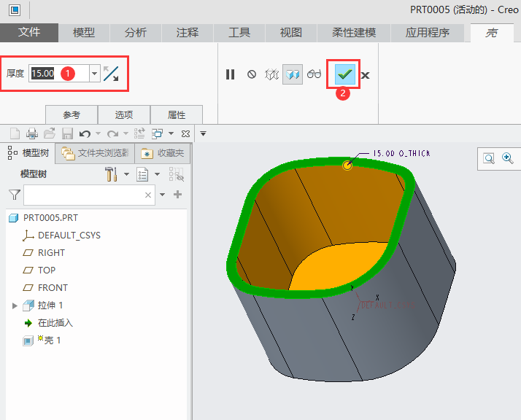Toggle the attached preview mode icon
521x420 pixels.
(293, 74)
